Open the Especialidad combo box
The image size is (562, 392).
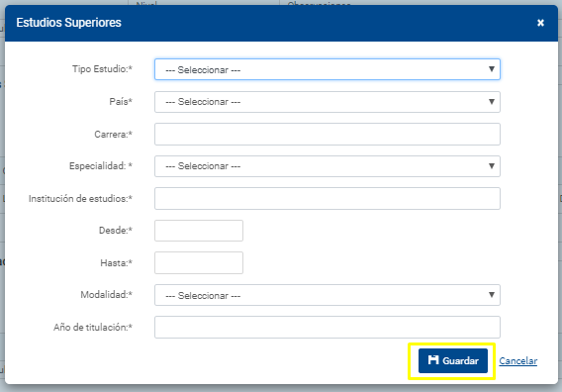click(328, 166)
